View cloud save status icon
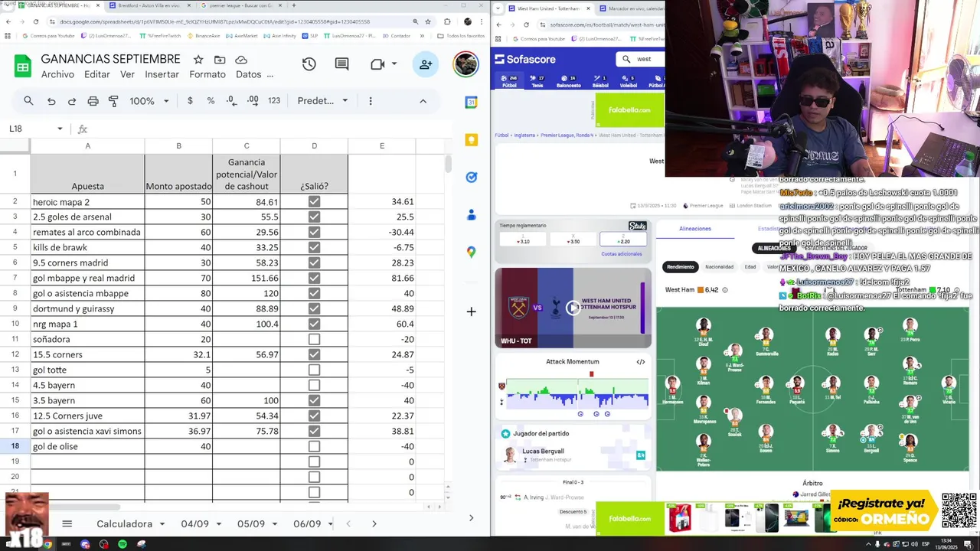 click(241, 60)
